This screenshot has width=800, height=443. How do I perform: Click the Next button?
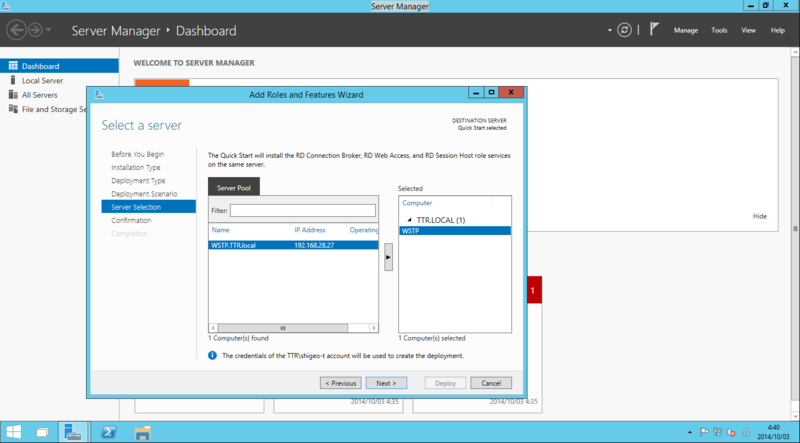click(386, 383)
